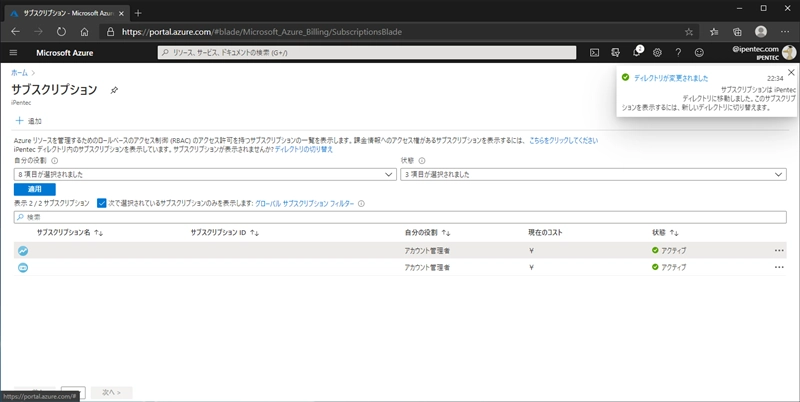Add this page to favorites star

click(689, 32)
